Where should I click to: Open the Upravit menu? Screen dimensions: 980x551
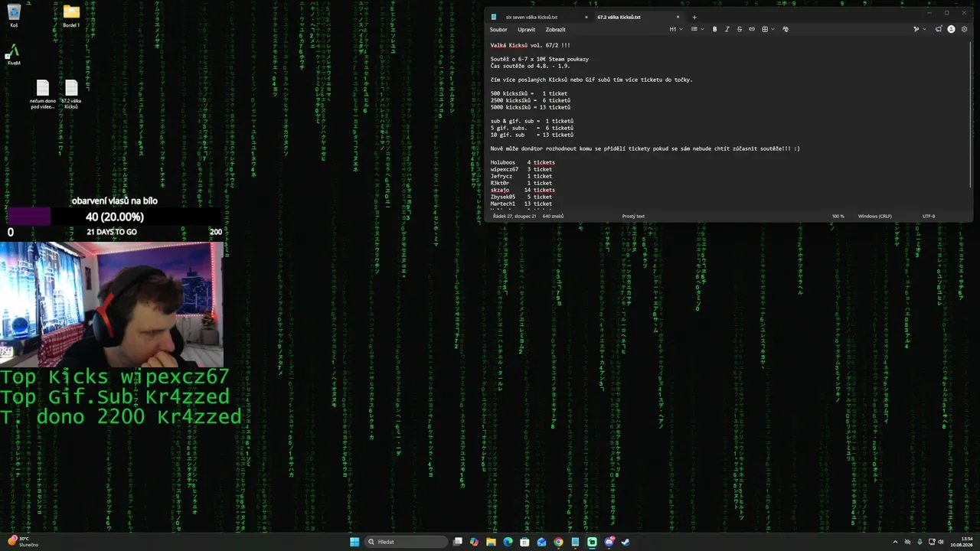point(526,29)
